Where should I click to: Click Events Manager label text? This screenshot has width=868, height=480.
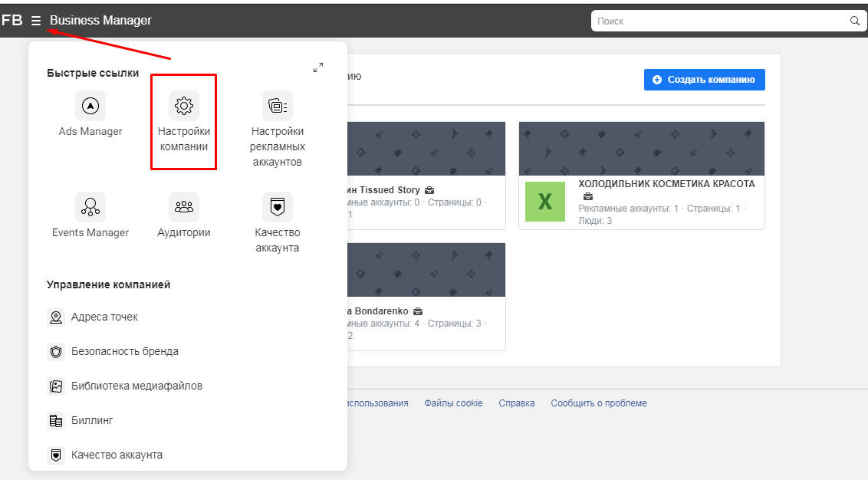[x=90, y=233]
